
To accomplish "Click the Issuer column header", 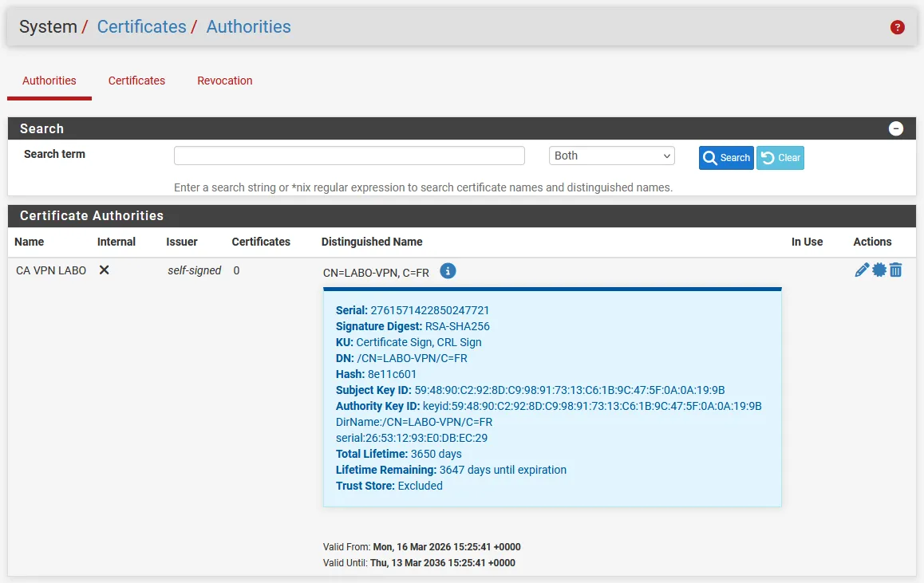I will (x=182, y=242).
